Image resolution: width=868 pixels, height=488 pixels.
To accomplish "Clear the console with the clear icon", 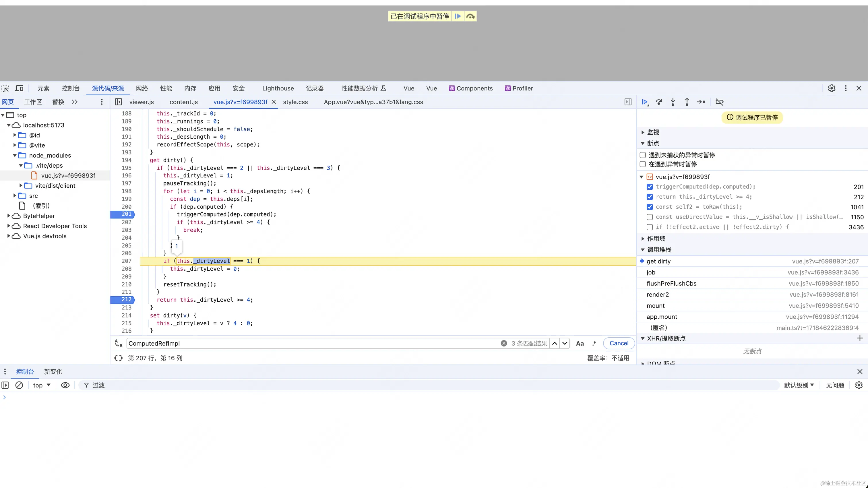I will (x=19, y=385).
